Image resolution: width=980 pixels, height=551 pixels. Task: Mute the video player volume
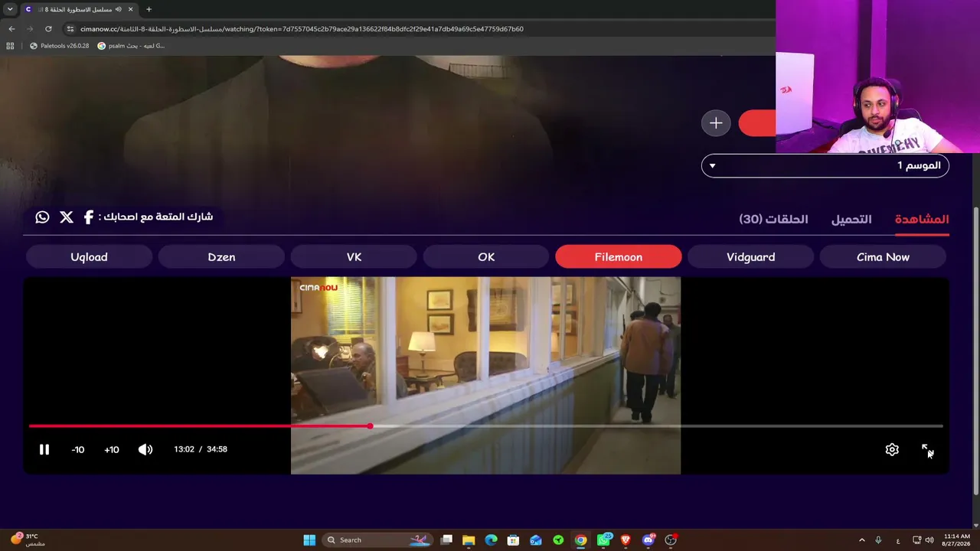[145, 449]
